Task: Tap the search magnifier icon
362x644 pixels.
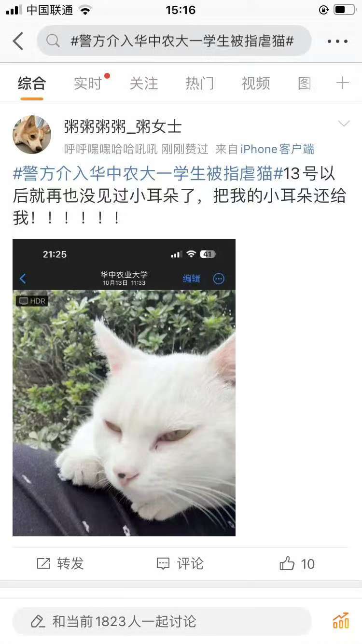Action: (53, 41)
